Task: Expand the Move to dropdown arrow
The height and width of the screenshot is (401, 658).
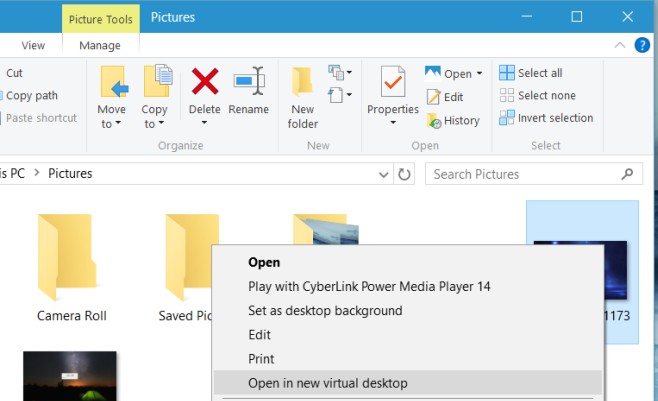Action: point(118,122)
